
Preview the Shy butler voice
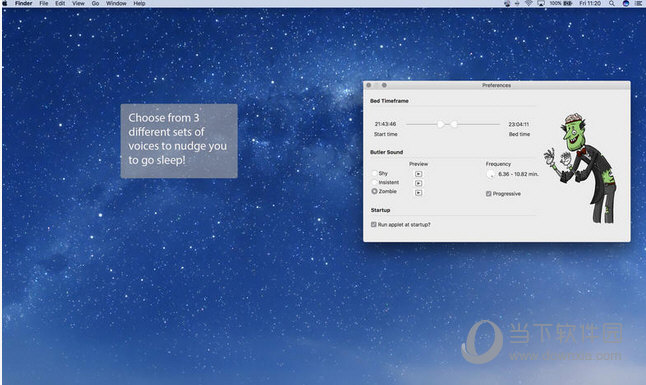(418, 174)
